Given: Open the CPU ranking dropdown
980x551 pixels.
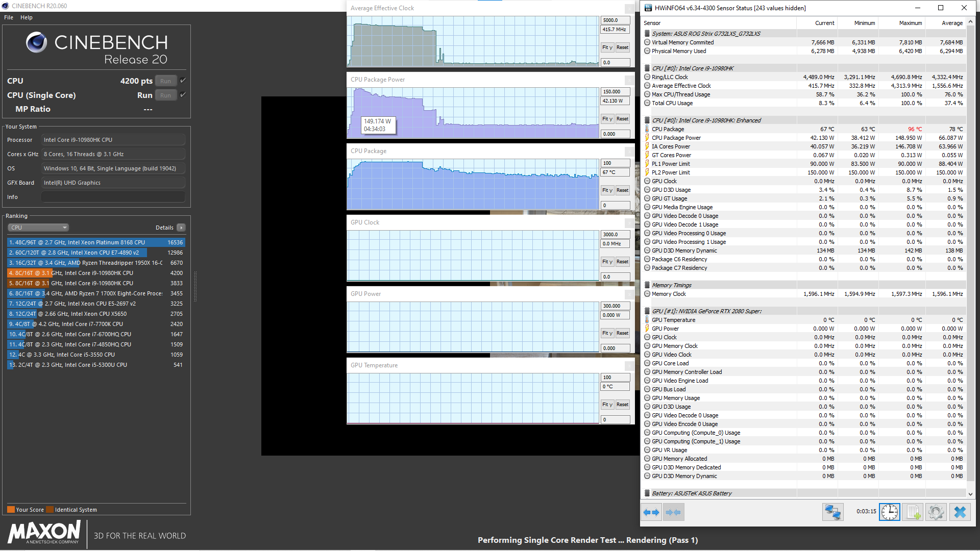Looking at the screenshot, I should click(38, 228).
